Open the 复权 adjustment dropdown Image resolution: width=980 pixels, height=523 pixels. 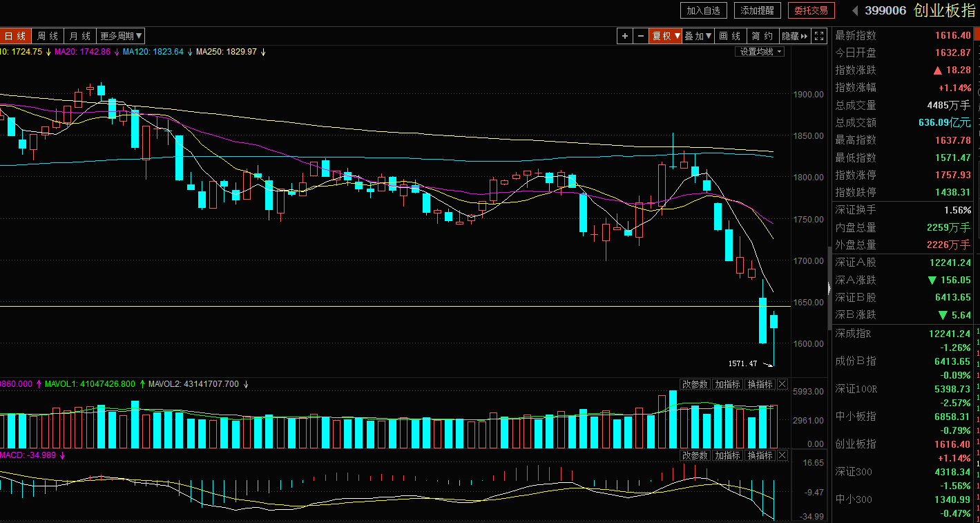[x=666, y=36]
